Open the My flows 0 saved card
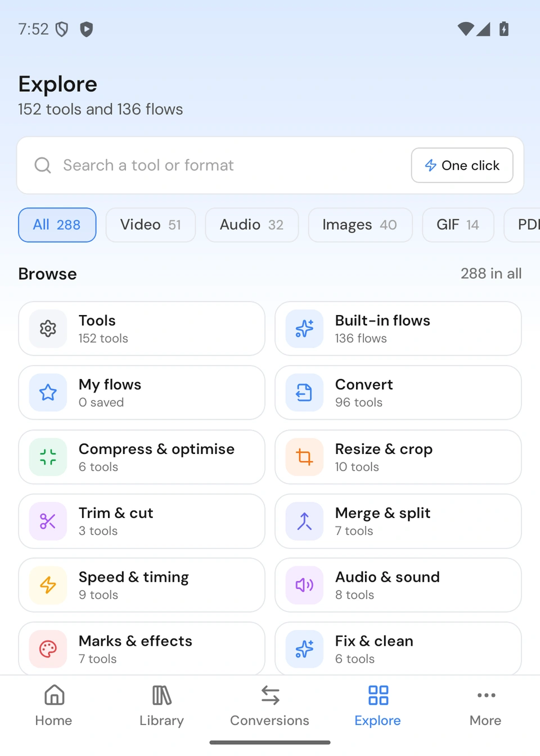The width and height of the screenshot is (540, 756). pos(142,393)
